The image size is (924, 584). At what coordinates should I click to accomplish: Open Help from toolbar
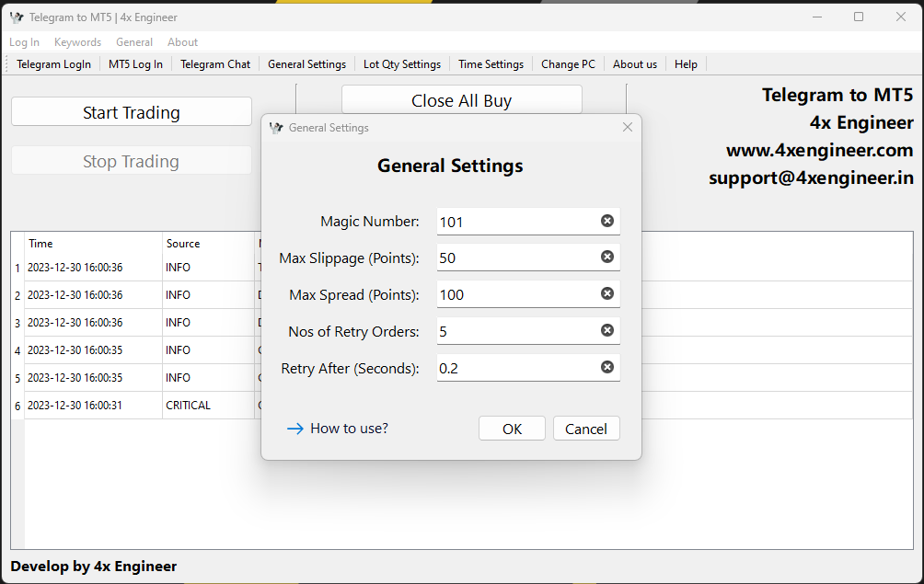pos(686,64)
